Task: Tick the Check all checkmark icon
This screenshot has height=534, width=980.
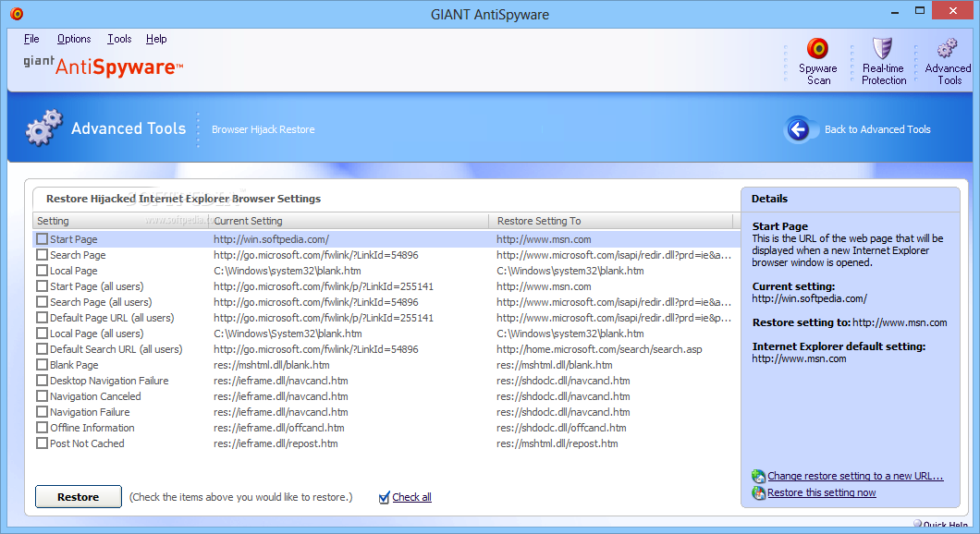Action: (385, 498)
